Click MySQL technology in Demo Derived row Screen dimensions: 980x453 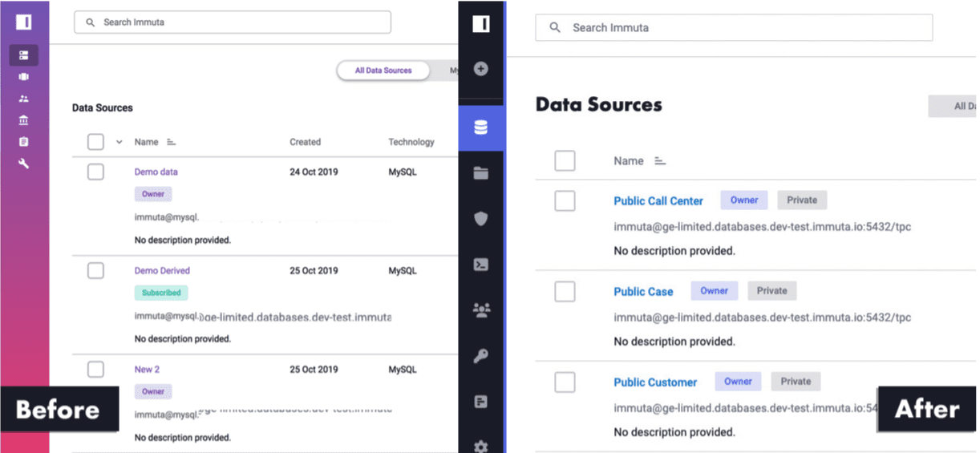click(x=403, y=270)
